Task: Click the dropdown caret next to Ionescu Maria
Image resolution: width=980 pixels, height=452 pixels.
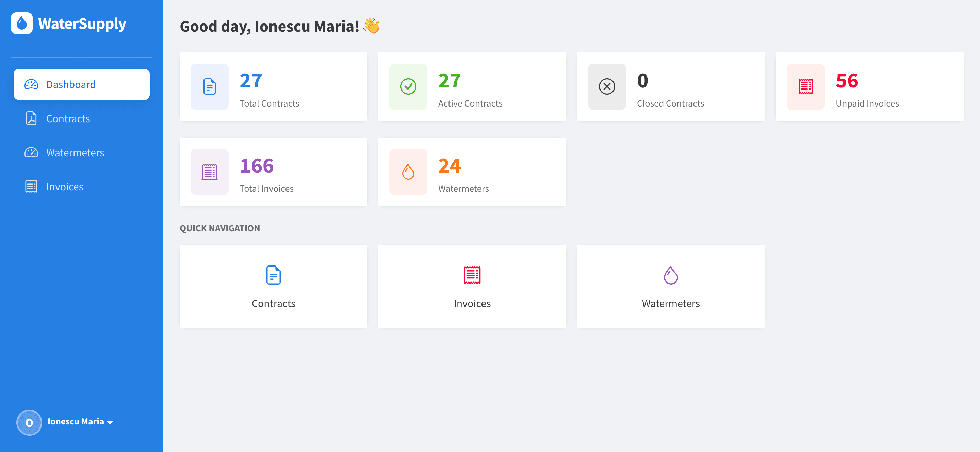Action: click(x=110, y=423)
